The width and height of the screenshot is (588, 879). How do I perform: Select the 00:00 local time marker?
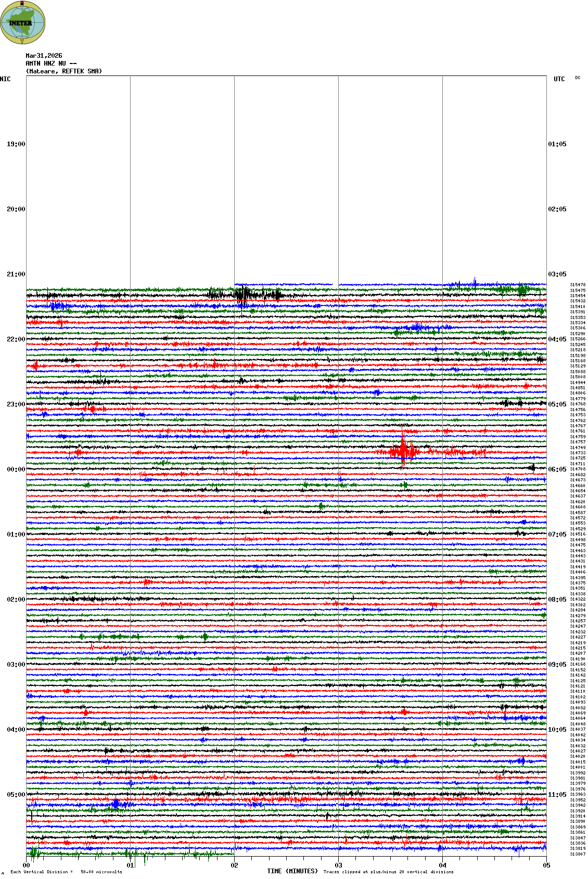[x=16, y=469]
